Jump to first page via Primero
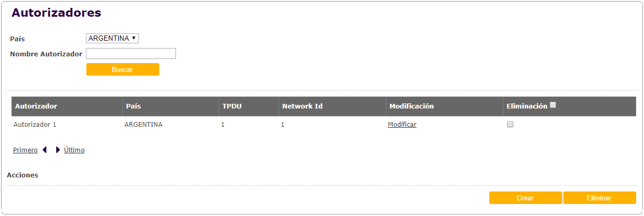 [x=25, y=150]
